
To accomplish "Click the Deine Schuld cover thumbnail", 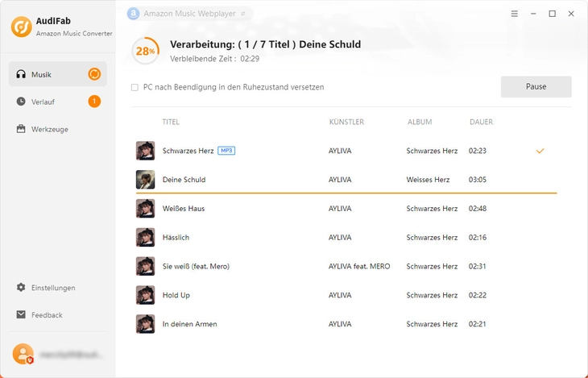I will point(146,180).
